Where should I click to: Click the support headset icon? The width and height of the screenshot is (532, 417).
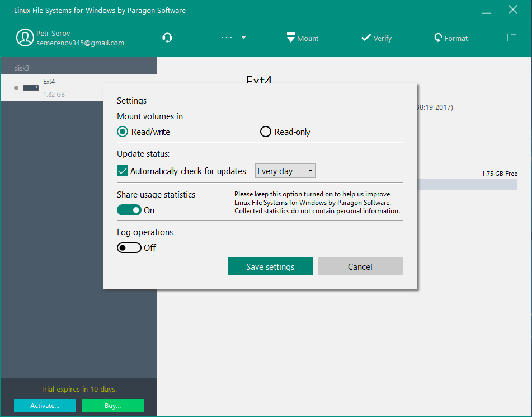(167, 38)
